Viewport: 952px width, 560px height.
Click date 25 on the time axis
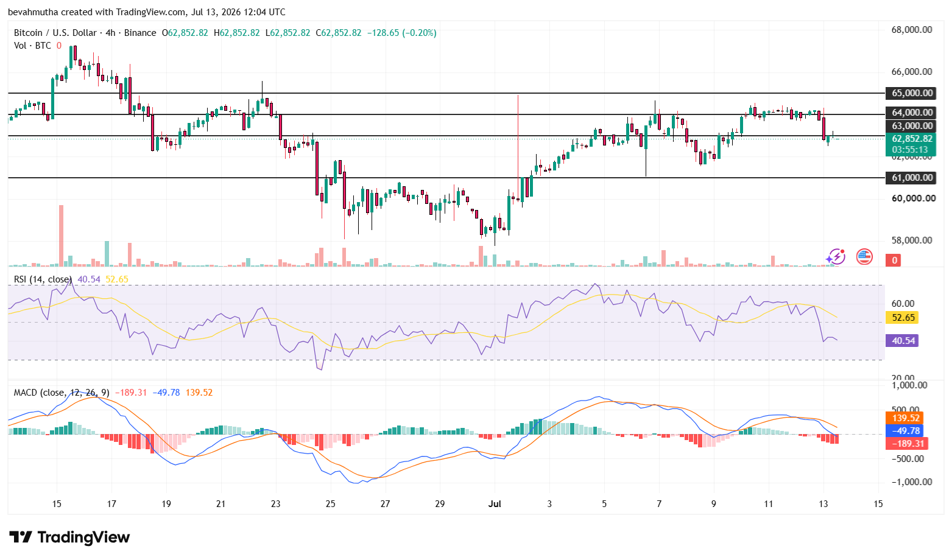331,504
